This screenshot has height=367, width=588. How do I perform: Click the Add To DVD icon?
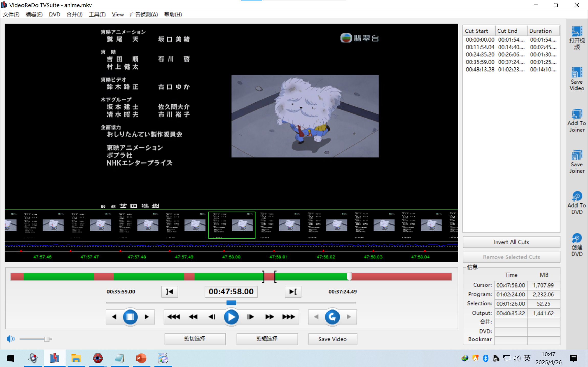[x=577, y=203]
